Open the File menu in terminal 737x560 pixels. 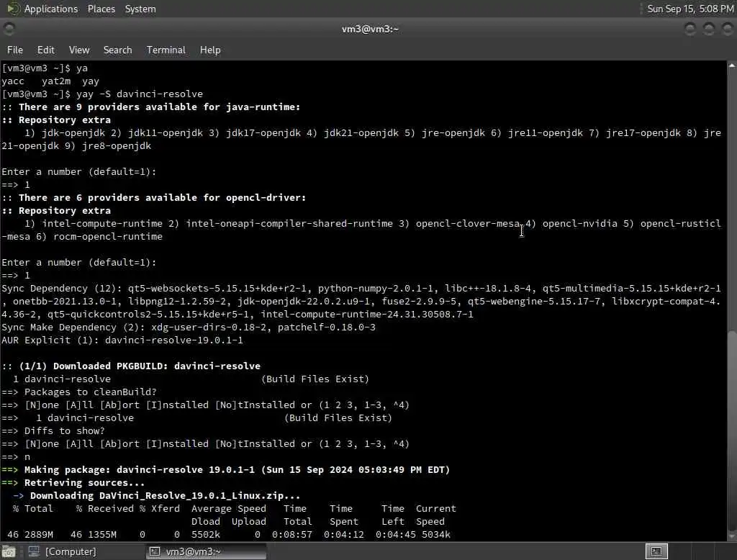15,50
